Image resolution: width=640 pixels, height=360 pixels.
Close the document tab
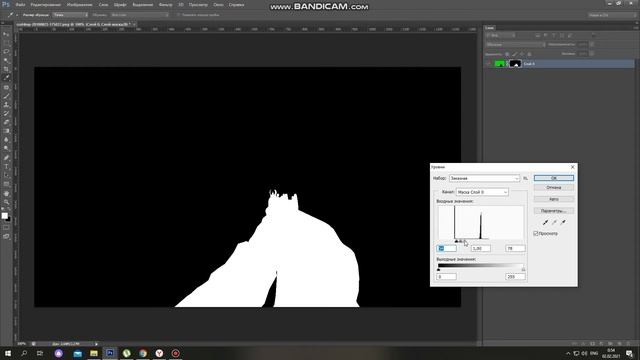(x=134, y=24)
